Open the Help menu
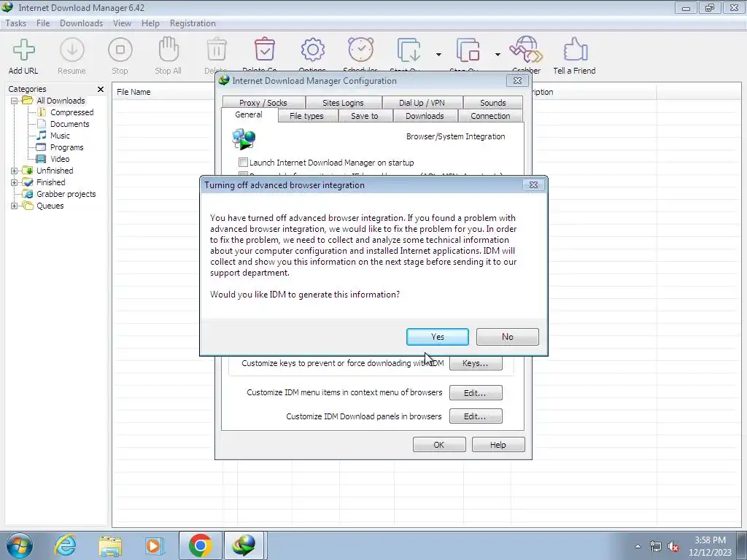The height and width of the screenshot is (560, 747). [150, 23]
